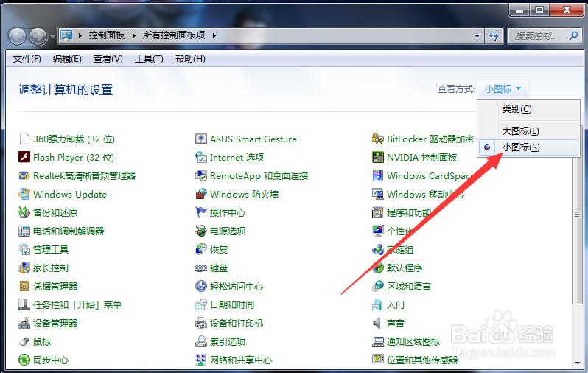Open the 鼠标 icon
The width and height of the screenshot is (588, 373).
(24, 341)
